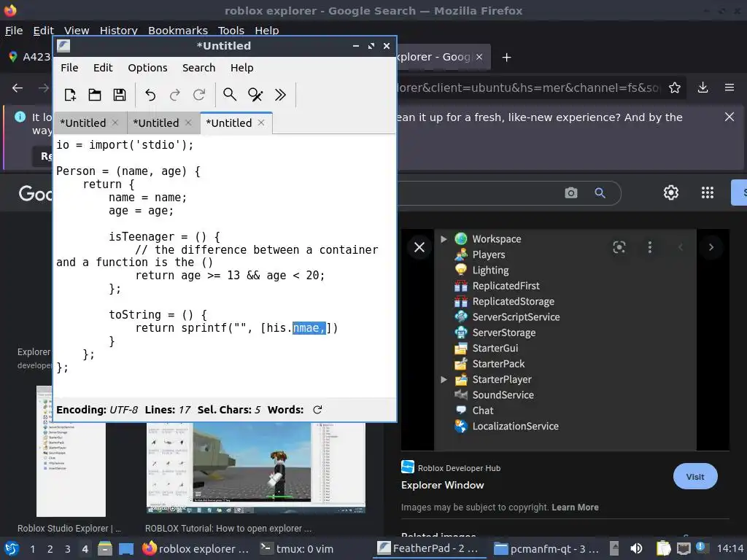Open Firefox's Downloads panel icon
The width and height of the screenshot is (747, 560).
[703, 87]
